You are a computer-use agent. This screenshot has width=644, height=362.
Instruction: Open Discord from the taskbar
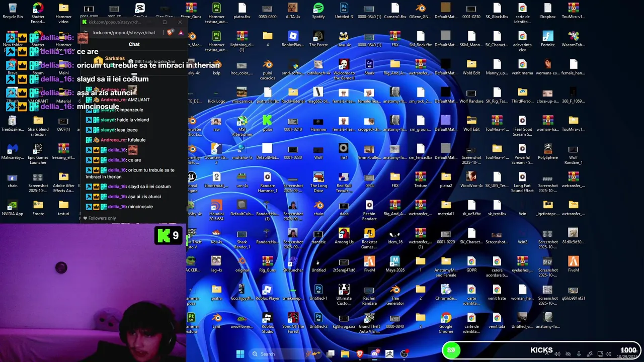point(374,354)
